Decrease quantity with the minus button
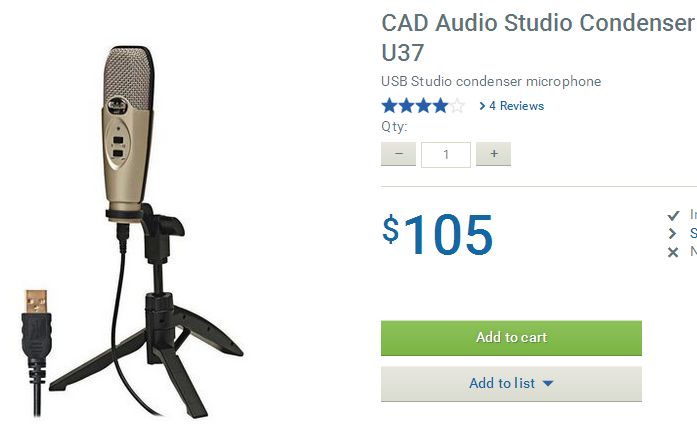 398,154
